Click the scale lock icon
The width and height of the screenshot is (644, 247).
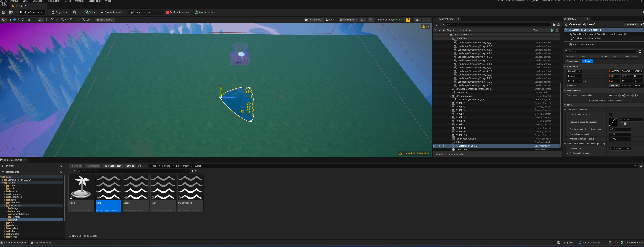point(584,81)
